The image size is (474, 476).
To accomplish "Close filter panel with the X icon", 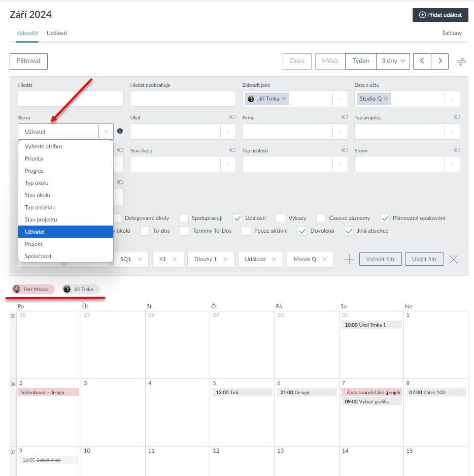I will coord(454,260).
